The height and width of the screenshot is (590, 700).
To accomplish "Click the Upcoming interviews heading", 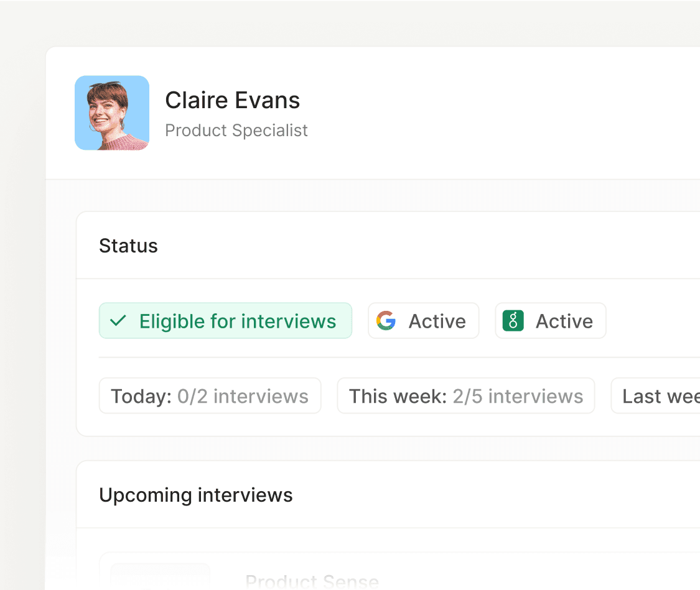I will [x=195, y=495].
